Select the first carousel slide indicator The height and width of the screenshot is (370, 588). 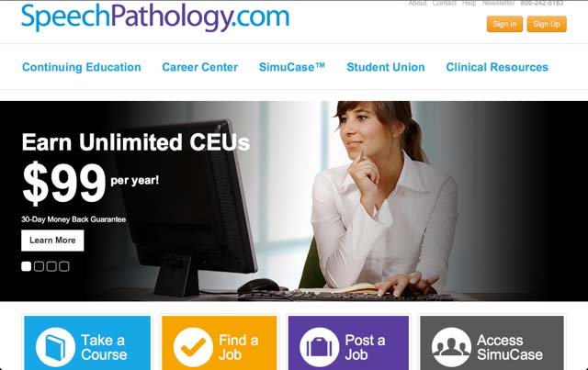click(27, 266)
